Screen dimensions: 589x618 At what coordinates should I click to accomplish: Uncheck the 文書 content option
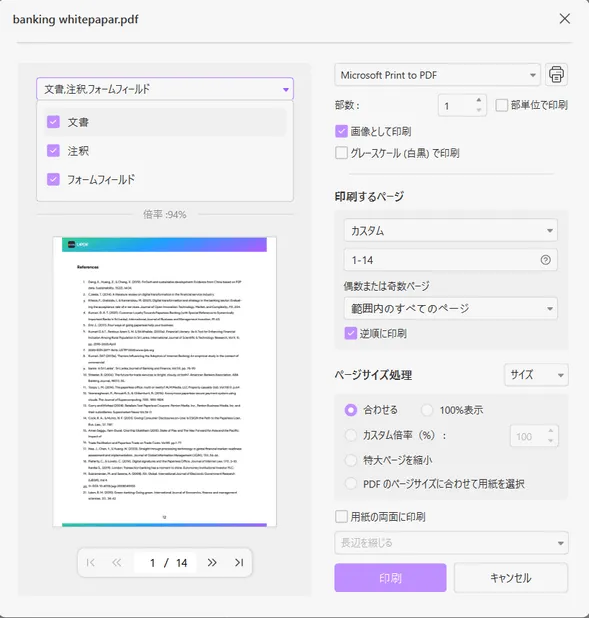coord(53,122)
